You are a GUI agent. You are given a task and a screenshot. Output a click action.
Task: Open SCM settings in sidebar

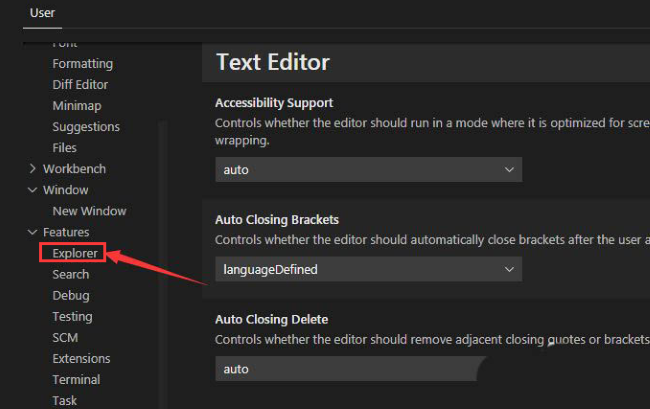click(x=65, y=337)
